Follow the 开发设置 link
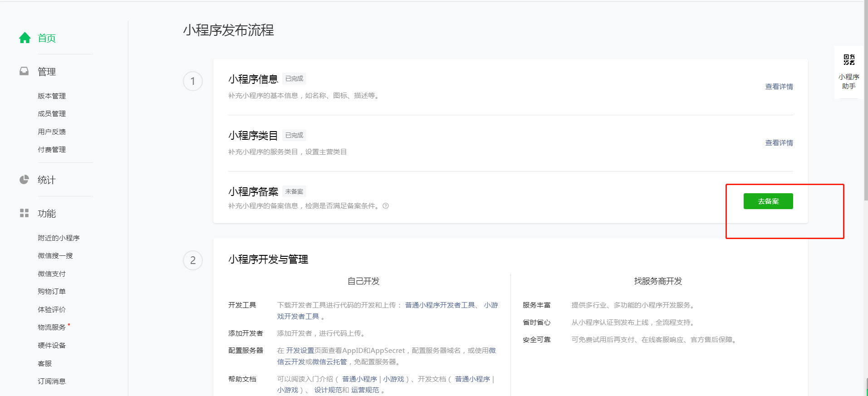 [300, 351]
